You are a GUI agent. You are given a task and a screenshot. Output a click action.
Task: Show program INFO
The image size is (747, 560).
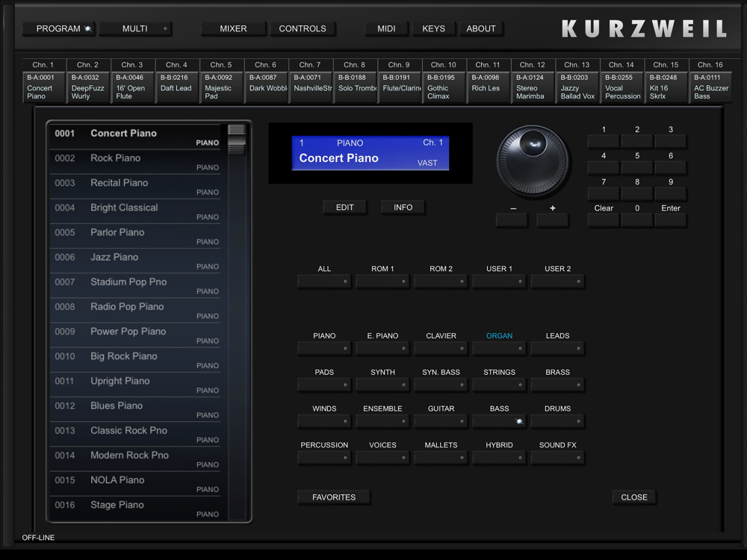pyautogui.click(x=403, y=207)
